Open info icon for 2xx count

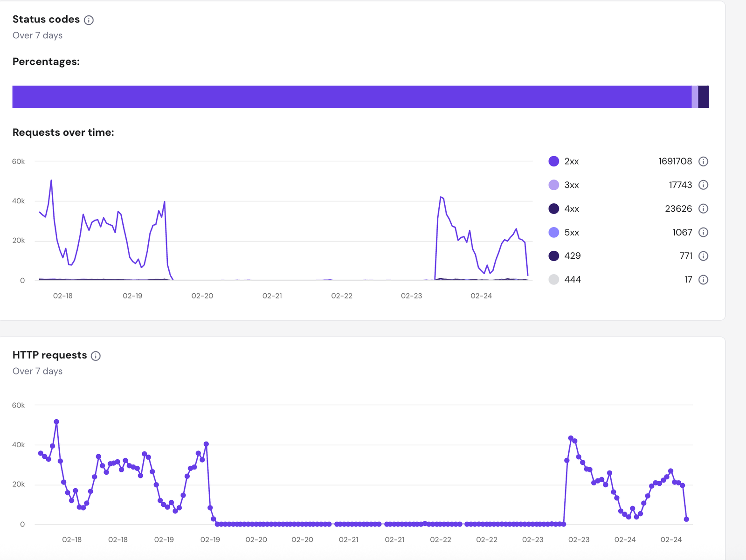(x=703, y=161)
